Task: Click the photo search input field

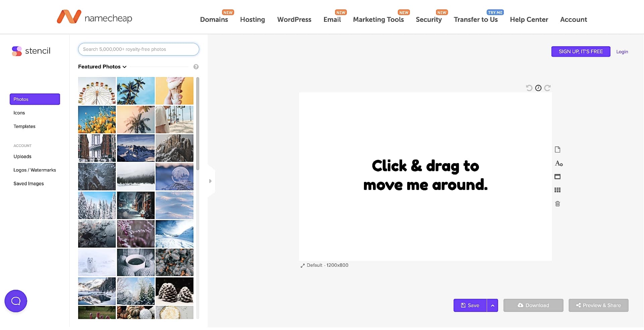Action: (139, 49)
